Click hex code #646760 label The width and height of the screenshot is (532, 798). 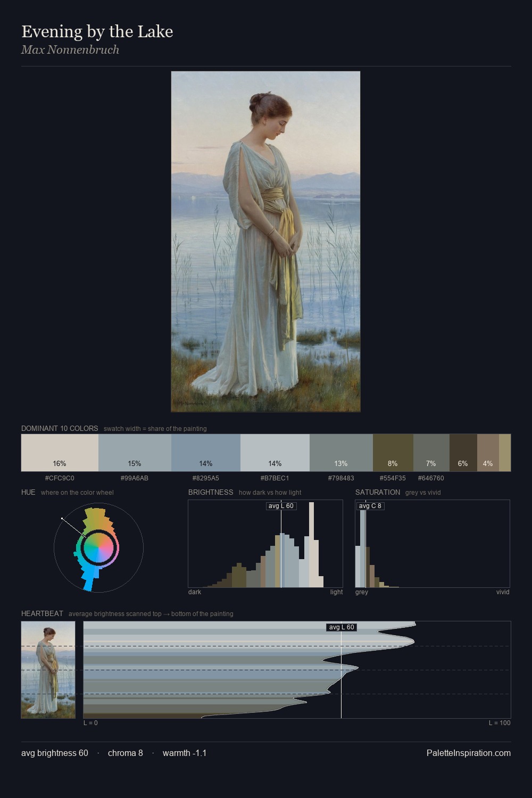click(x=431, y=478)
